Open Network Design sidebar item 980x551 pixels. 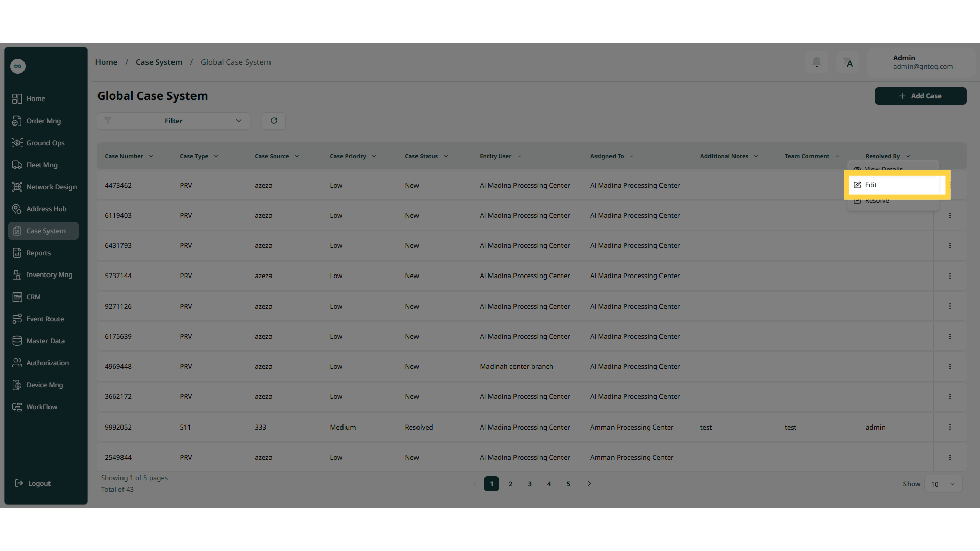[x=51, y=187]
